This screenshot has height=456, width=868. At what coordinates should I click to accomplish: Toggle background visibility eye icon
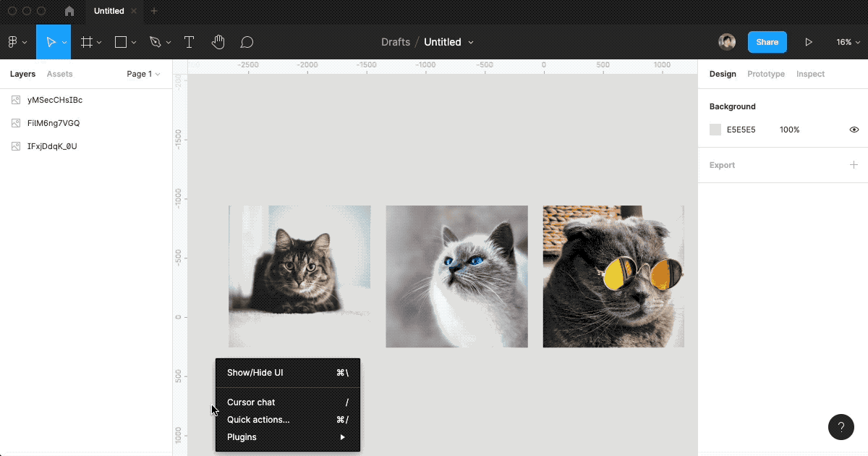click(854, 130)
